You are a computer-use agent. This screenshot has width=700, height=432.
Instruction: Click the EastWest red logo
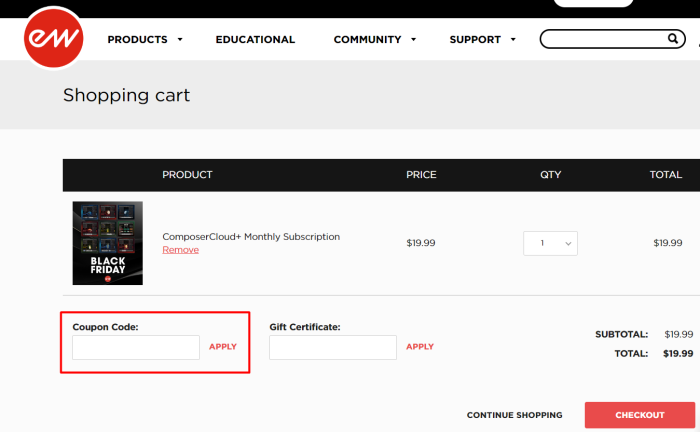coord(54,38)
